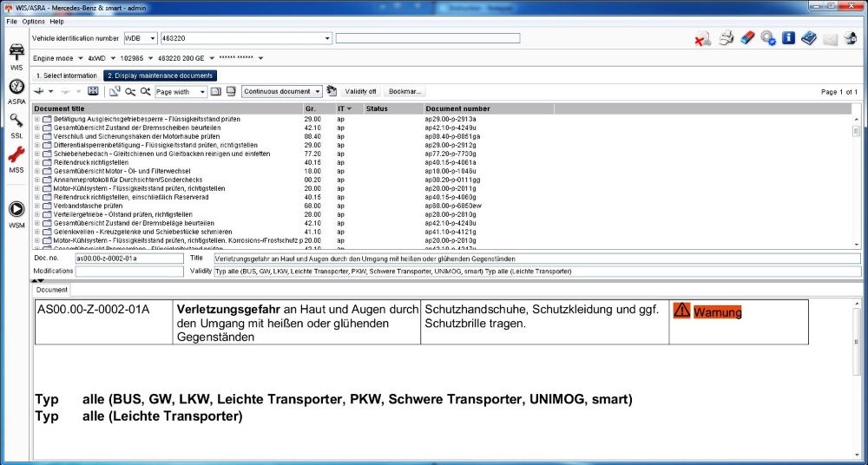Click the user feedback mail icon
Viewport: 868px width, 465px height.
coord(851,38)
